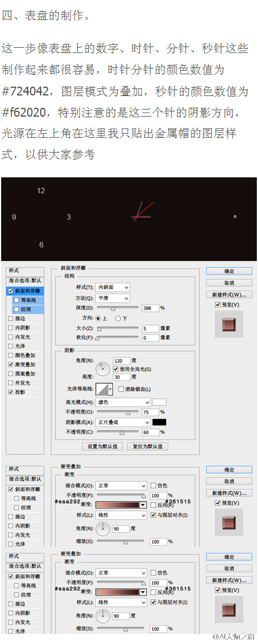Click the black shadow color swatch
Viewport: 258px width, 644px height.
click(x=160, y=422)
